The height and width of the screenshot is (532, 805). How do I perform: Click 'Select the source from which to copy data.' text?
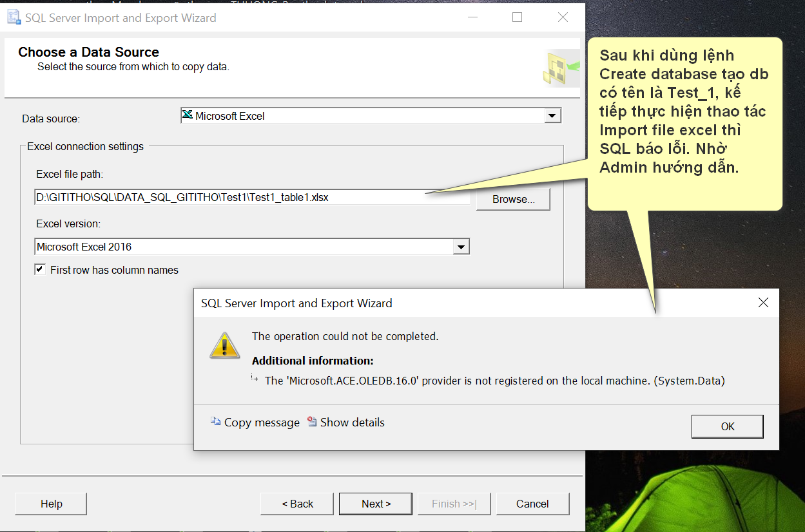pos(133,66)
